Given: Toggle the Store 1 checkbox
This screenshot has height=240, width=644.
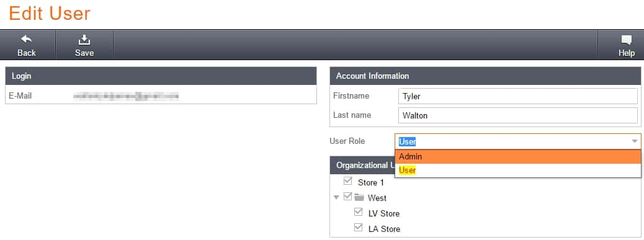Looking at the screenshot, I should click(348, 181).
